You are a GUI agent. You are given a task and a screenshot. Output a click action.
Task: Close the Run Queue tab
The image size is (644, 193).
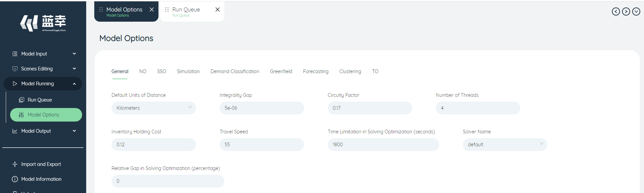pos(218,9)
